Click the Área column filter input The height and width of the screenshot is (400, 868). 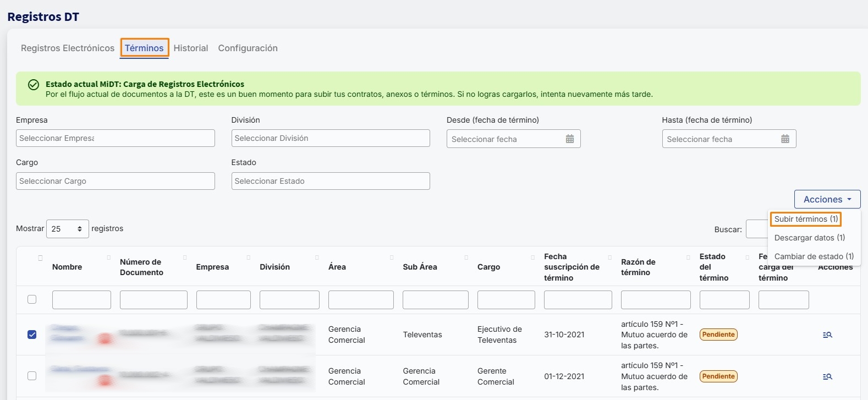click(360, 300)
